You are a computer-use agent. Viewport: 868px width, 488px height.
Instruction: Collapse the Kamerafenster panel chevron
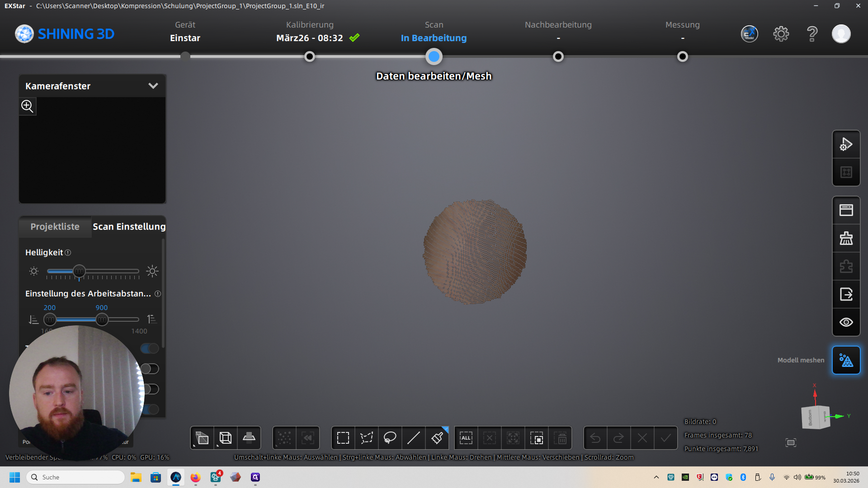pyautogui.click(x=153, y=86)
